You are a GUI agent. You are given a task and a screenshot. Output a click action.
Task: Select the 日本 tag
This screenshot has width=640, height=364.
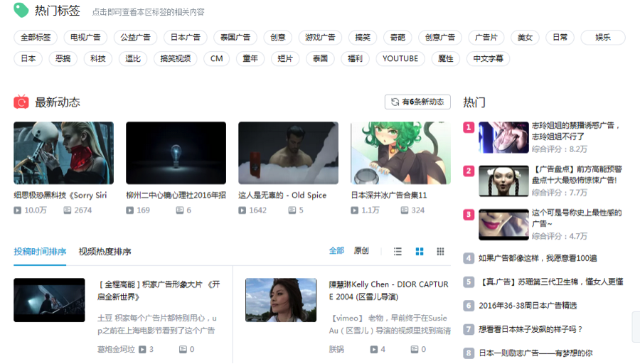tap(28, 58)
